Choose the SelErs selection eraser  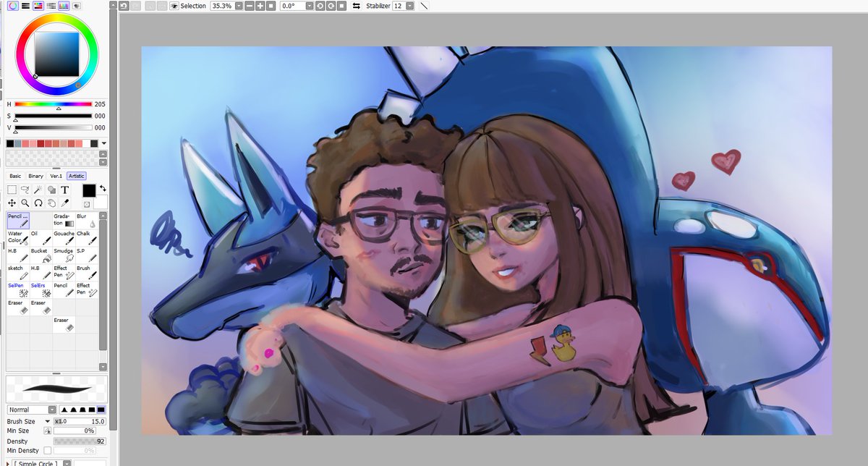[41, 289]
